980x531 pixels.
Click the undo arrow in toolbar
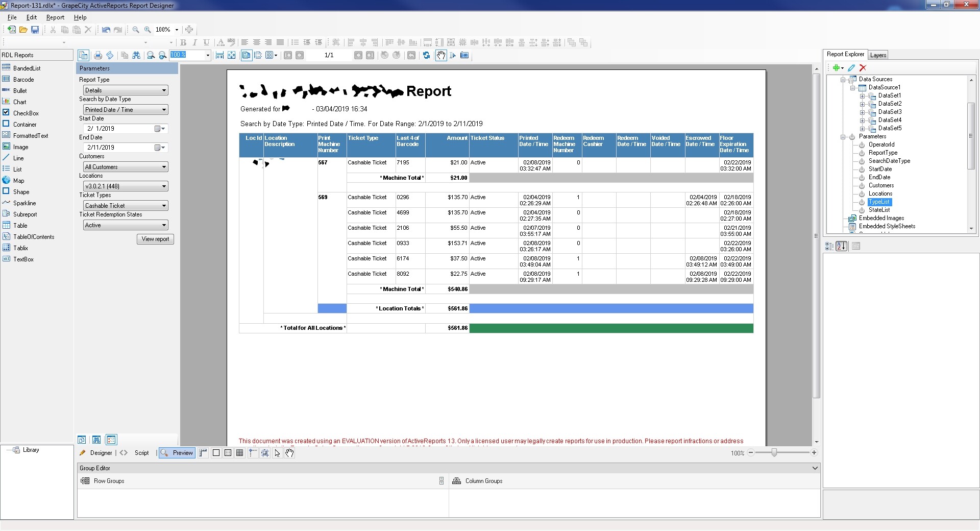pyautogui.click(x=106, y=30)
